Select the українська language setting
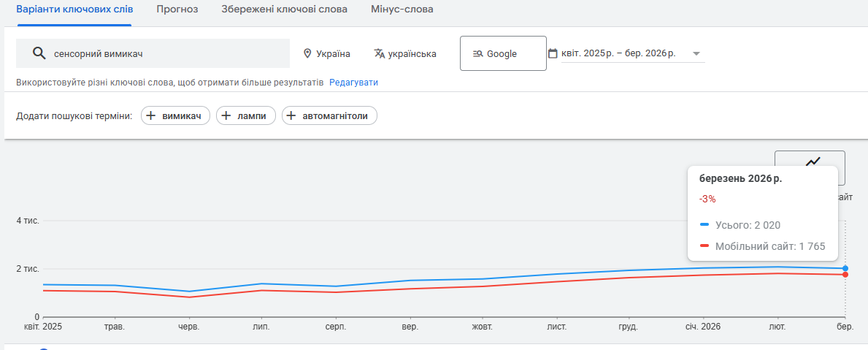 pos(412,53)
